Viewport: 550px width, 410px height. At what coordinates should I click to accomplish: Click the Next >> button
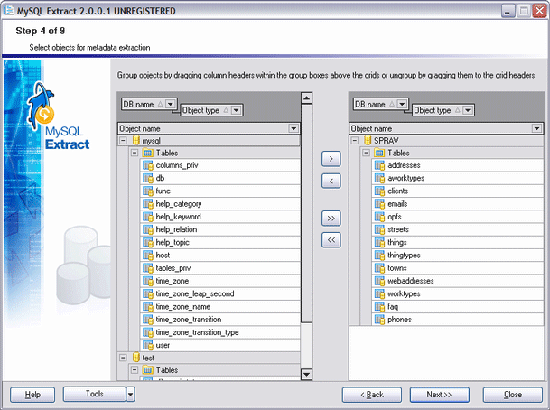click(x=440, y=395)
